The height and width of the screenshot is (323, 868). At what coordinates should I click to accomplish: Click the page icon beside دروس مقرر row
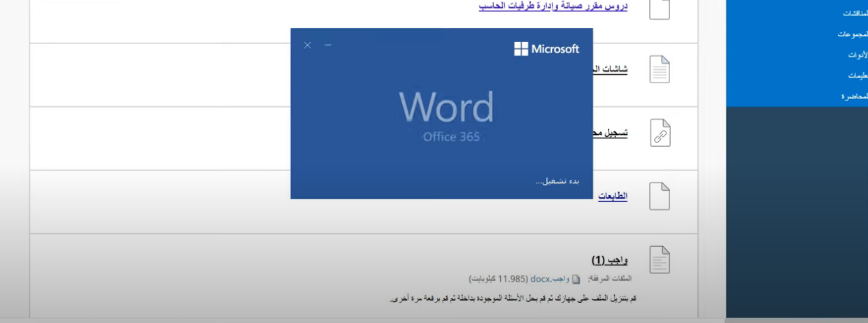point(660,8)
